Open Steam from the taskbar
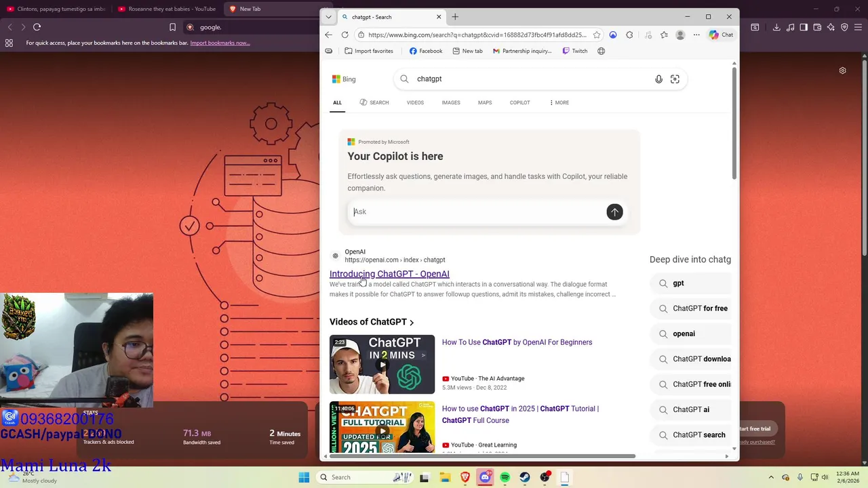This screenshot has width=868, height=488. [525, 477]
